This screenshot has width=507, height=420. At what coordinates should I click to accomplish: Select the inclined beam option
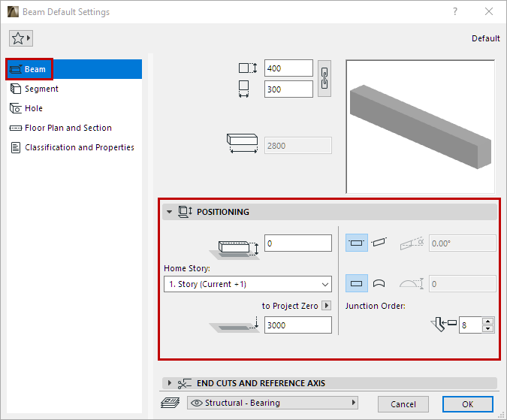click(379, 242)
